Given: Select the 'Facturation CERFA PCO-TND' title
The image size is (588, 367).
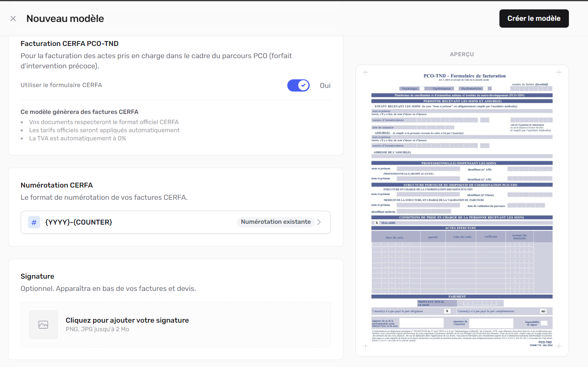Looking at the screenshot, I should click(x=69, y=44).
